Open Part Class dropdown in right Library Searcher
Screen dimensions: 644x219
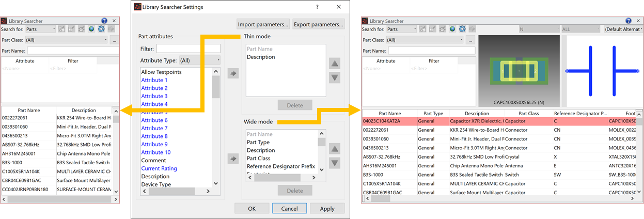[x=424, y=40]
